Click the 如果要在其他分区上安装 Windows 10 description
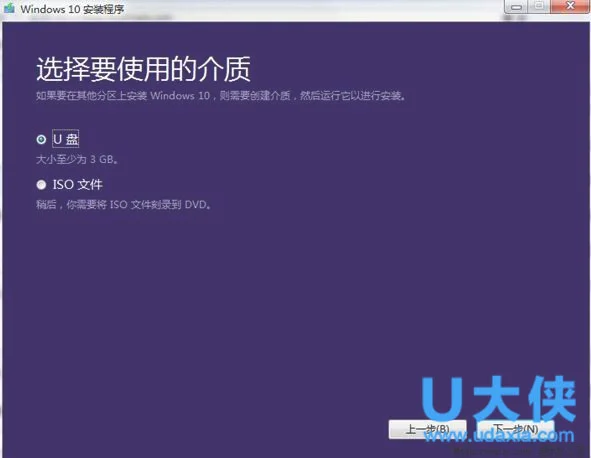 point(221,96)
